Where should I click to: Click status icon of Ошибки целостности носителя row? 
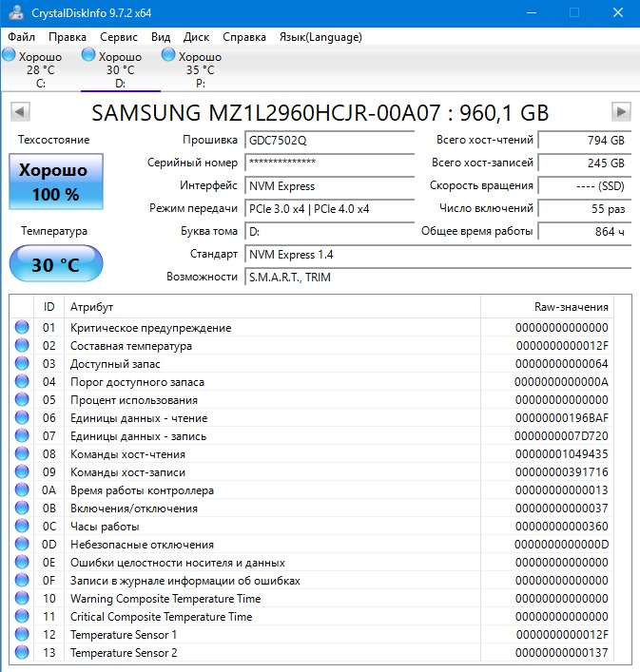22,562
